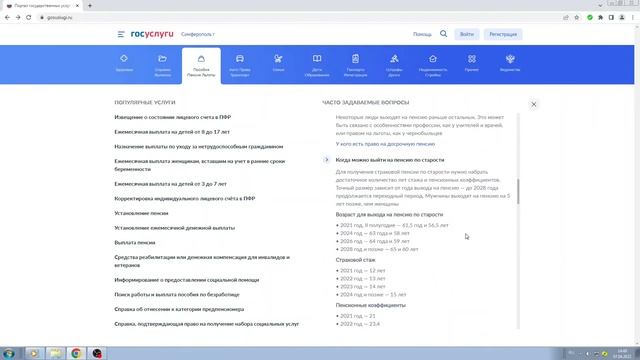Open the Здоровье category icon

(124, 64)
